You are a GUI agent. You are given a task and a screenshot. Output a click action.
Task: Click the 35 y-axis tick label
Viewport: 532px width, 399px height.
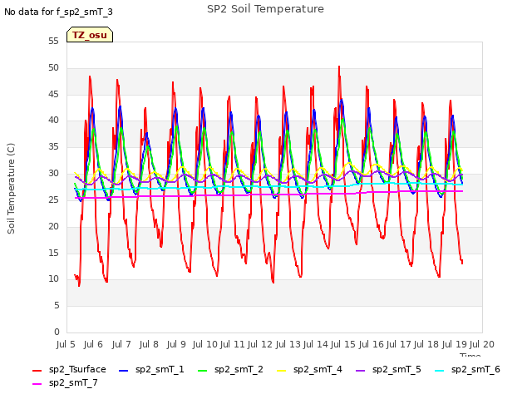pos(53,147)
